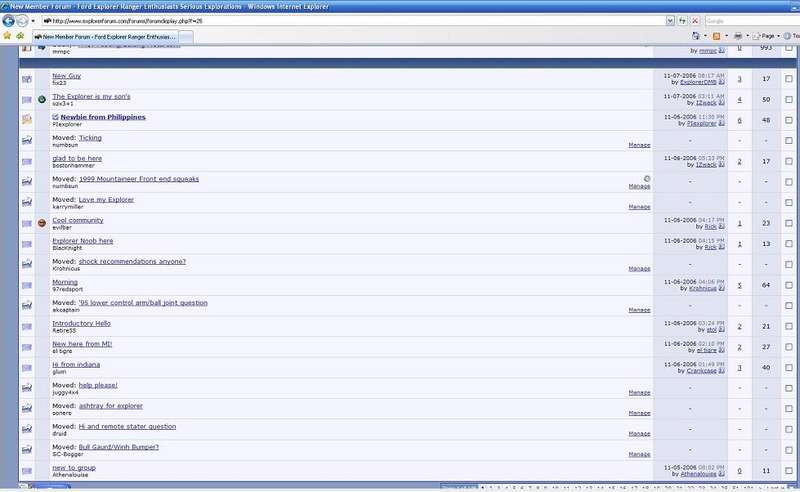Tick the checkbox on Newbie from Philippines row

pyautogui.click(x=789, y=120)
